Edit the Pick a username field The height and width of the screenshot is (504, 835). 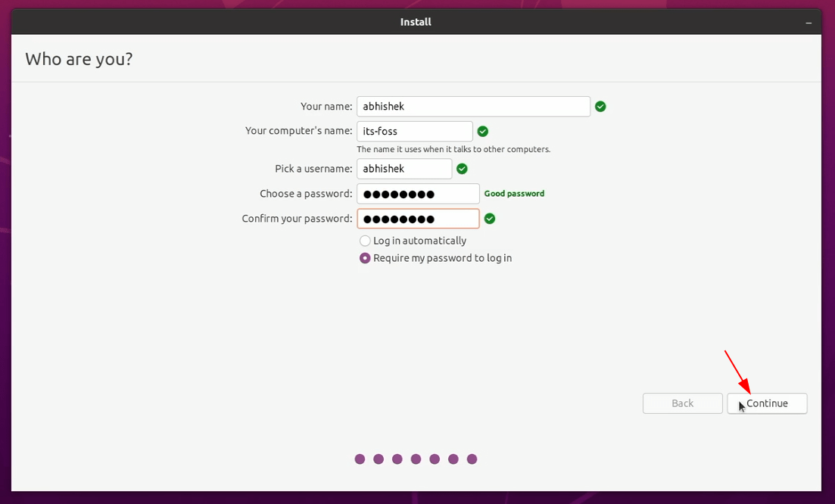[404, 169]
